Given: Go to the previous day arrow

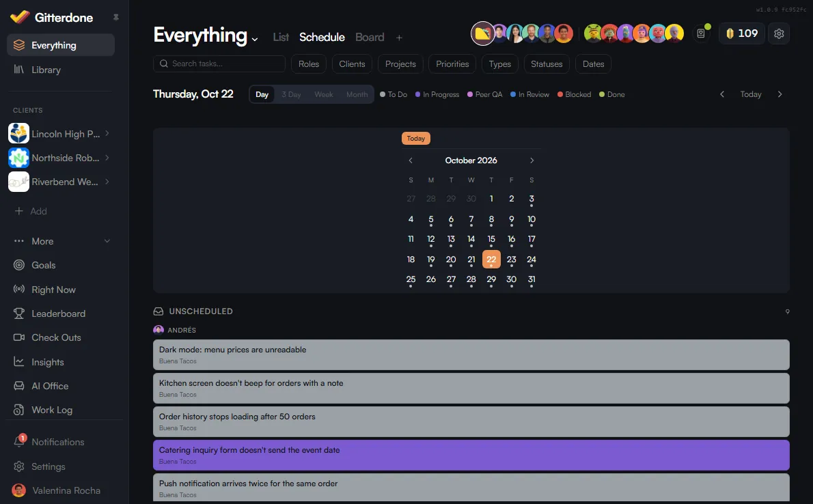Looking at the screenshot, I should coord(721,94).
